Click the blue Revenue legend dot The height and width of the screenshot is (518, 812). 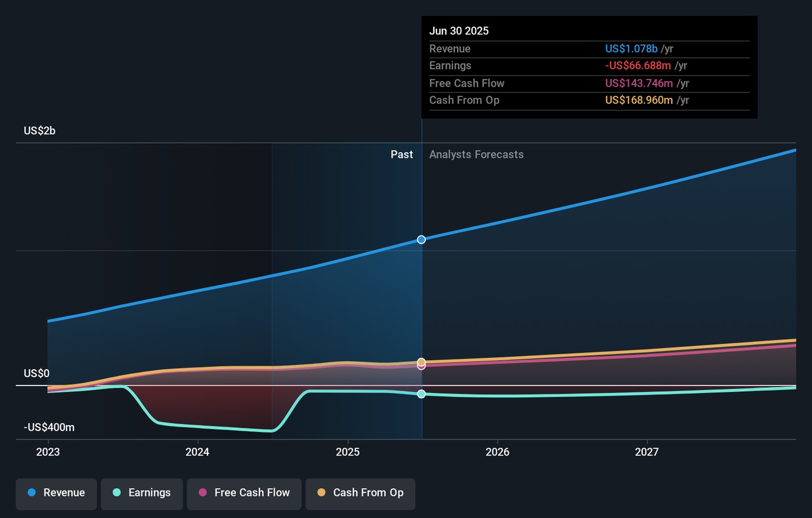point(32,493)
